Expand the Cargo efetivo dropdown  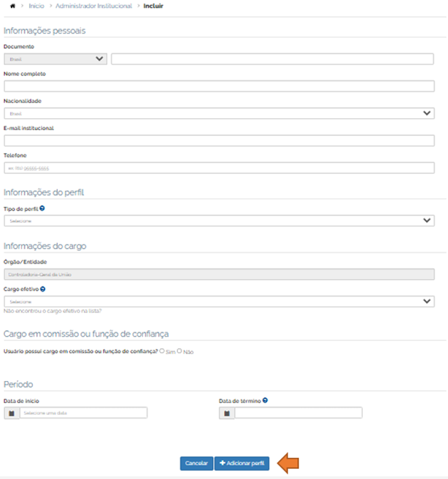tap(219, 301)
